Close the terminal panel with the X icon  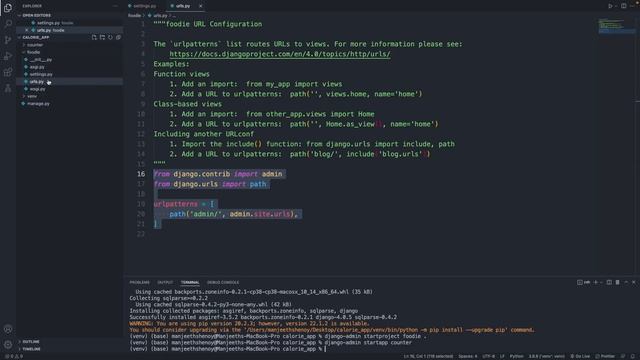634,282
